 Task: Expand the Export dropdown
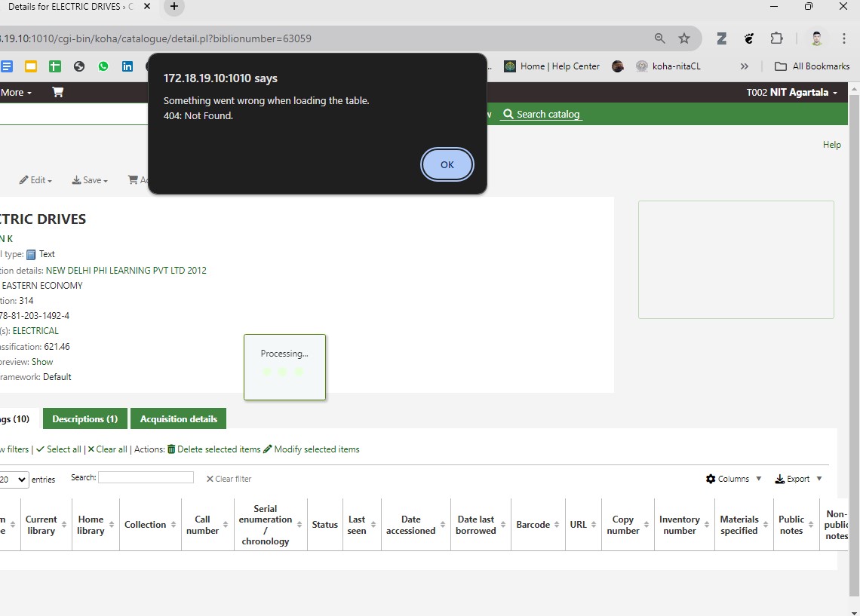(798, 479)
